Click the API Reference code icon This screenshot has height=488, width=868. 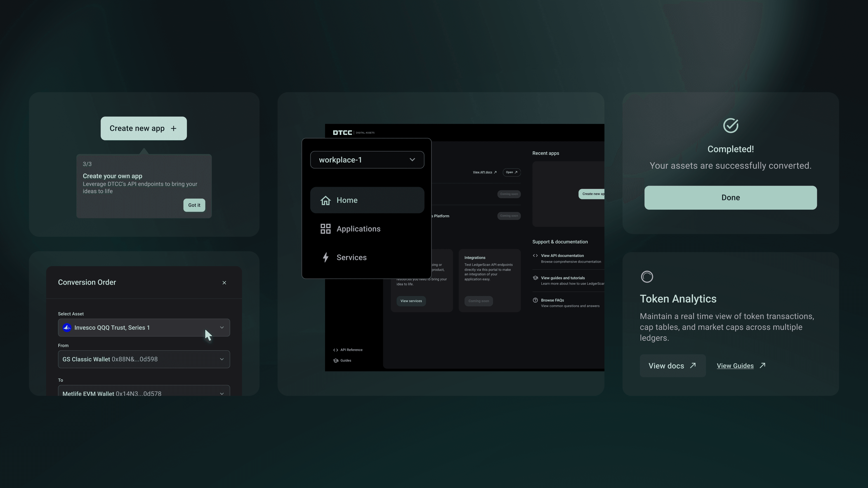[335, 350]
